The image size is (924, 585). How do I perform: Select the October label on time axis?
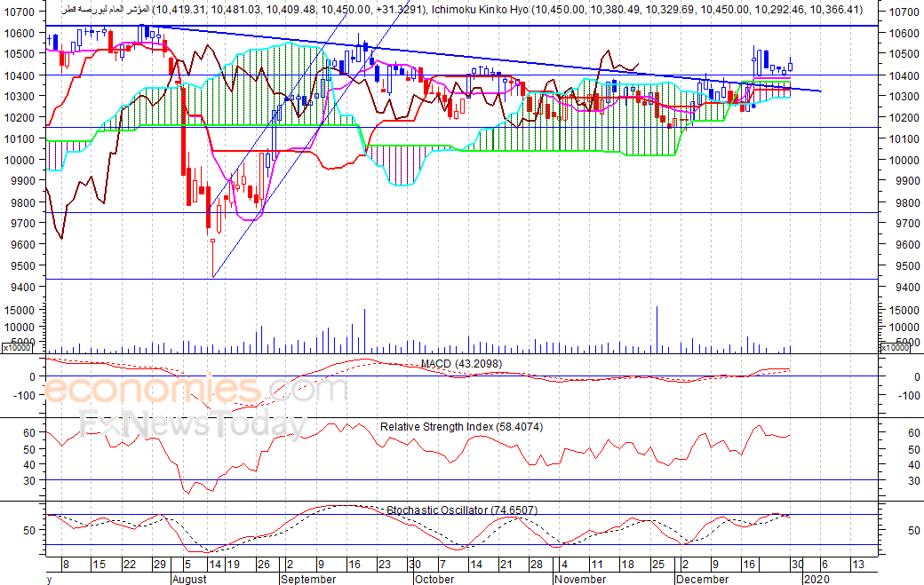point(434,579)
